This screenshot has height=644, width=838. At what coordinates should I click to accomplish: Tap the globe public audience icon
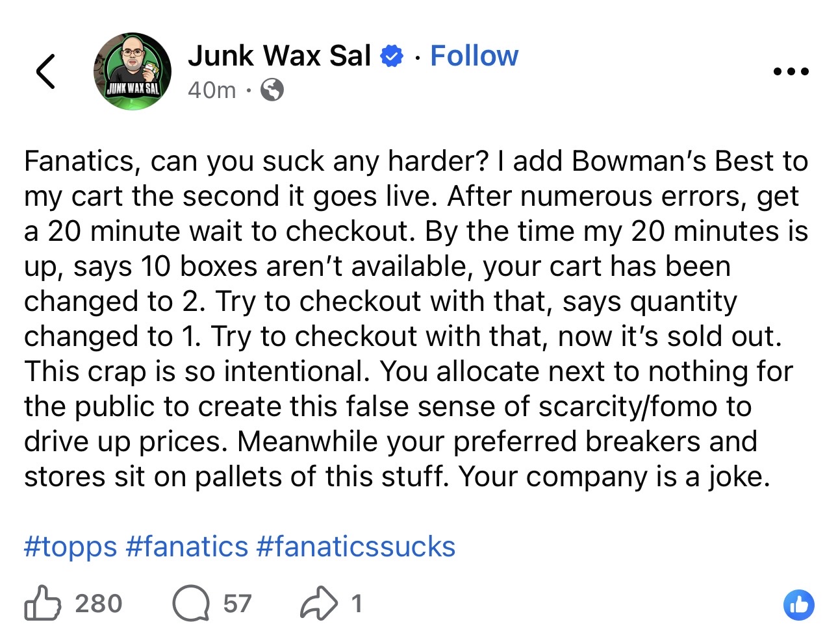point(272,90)
